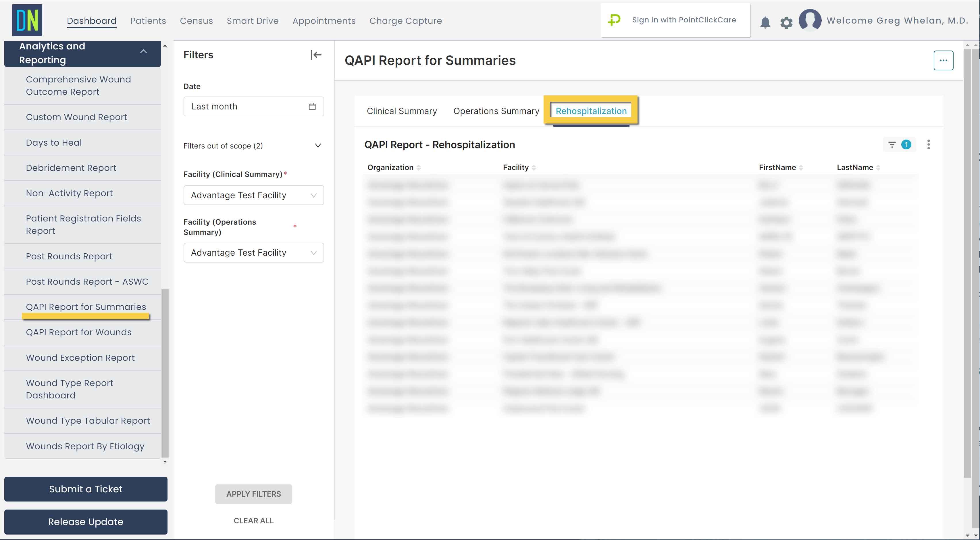The image size is (980, 540).
Task: Collapse the Filters panel arrow icon
Action: [x=316, y=55]
